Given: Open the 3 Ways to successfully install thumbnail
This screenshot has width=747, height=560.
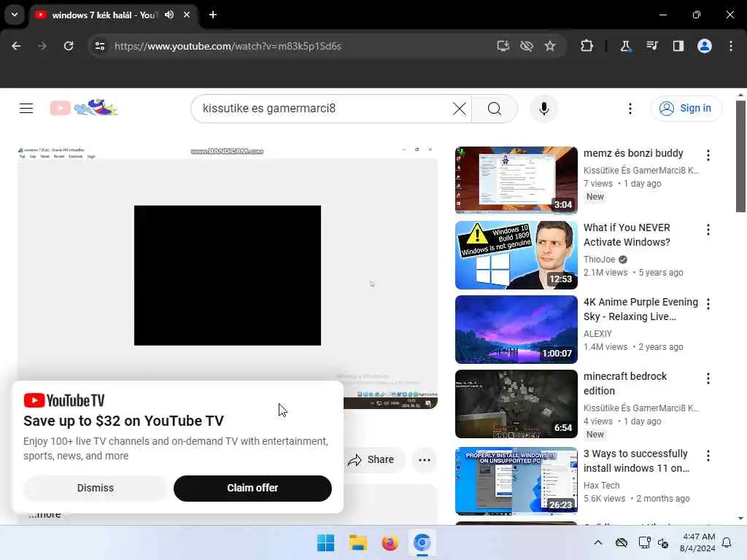Looking at the screenshot, I should 516,481.
